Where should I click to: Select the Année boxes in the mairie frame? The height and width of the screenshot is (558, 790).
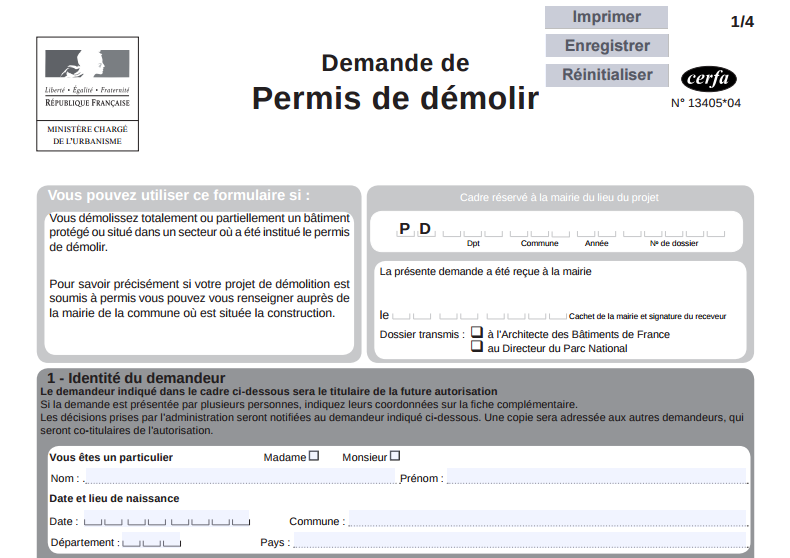596,232
